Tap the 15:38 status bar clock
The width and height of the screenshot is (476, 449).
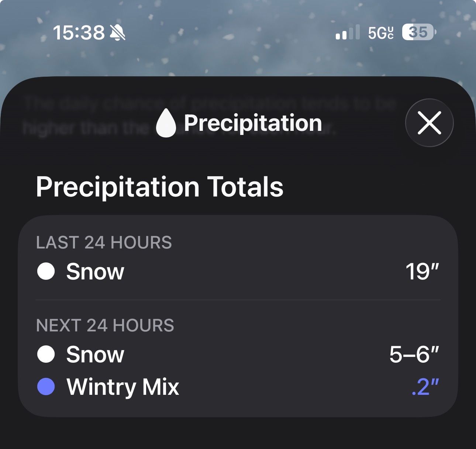pyautogui.click(x=79, y=32)
